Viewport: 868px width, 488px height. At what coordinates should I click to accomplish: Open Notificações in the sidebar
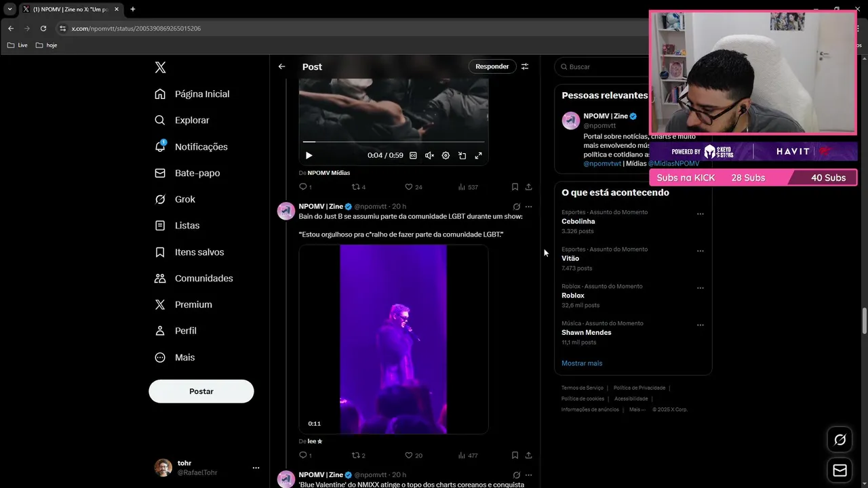[x=192, y=146]
